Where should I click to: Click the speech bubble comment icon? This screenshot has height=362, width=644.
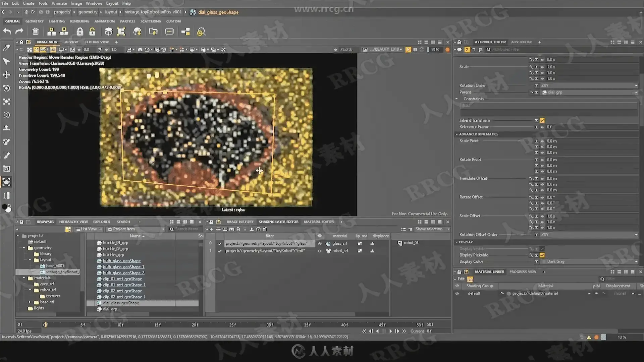pos(169,32)
